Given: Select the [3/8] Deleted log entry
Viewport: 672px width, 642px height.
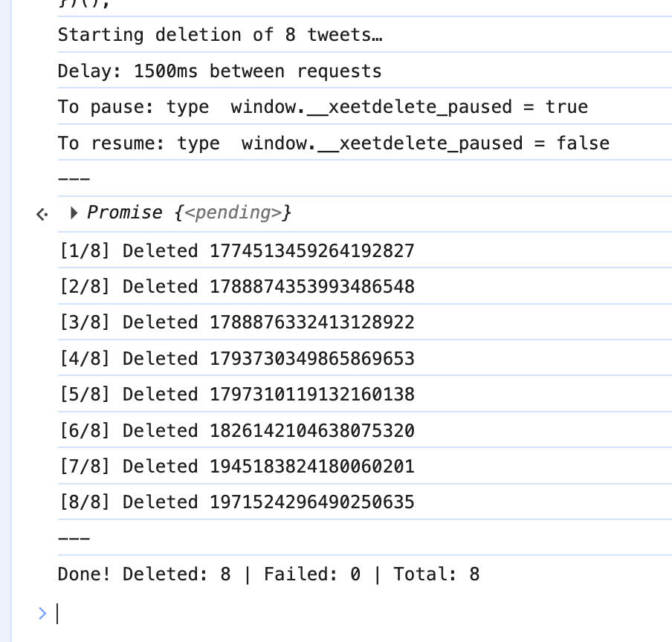Looking at the screenshot, I should [x=236, y=322].
